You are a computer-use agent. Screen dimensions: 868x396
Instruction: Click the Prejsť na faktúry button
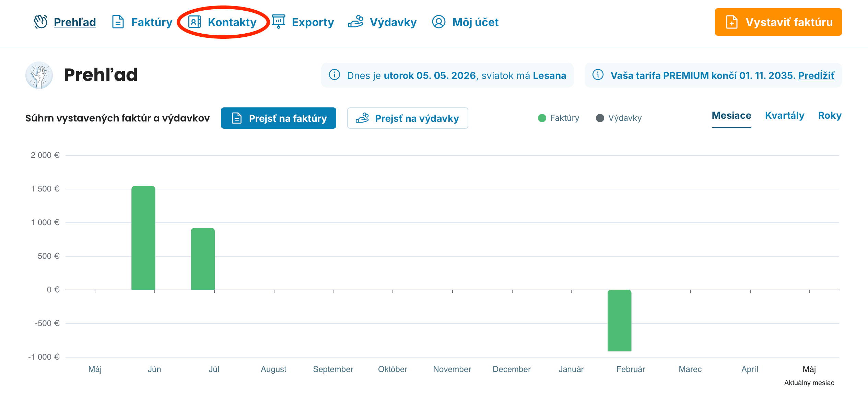pos(278,118)
